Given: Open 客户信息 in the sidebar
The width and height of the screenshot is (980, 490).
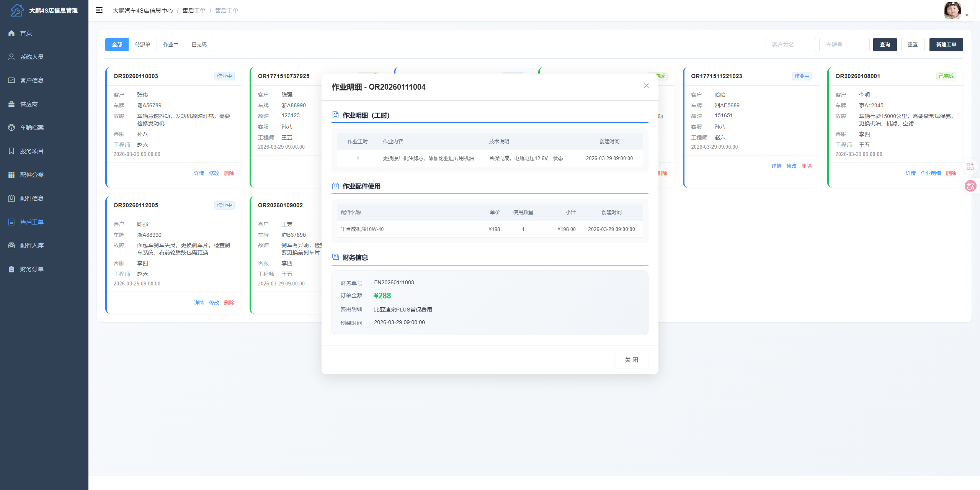Looking at the screenshot, I should 44,80.
